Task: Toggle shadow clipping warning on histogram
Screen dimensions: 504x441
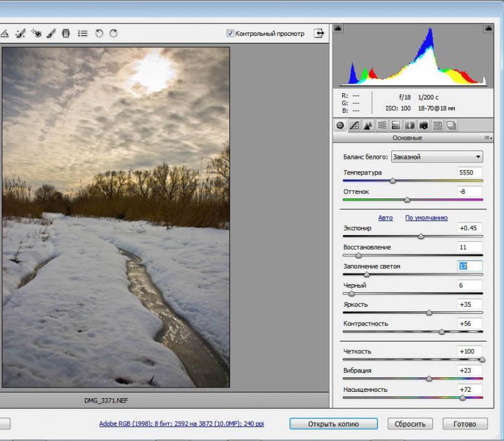Action: 338,28
